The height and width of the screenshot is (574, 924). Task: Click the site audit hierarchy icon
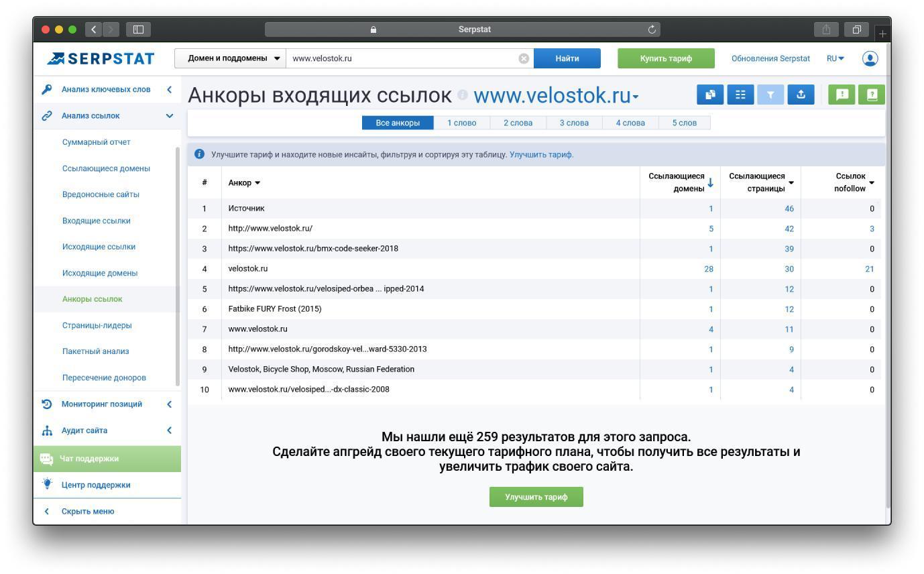point(47,431)
